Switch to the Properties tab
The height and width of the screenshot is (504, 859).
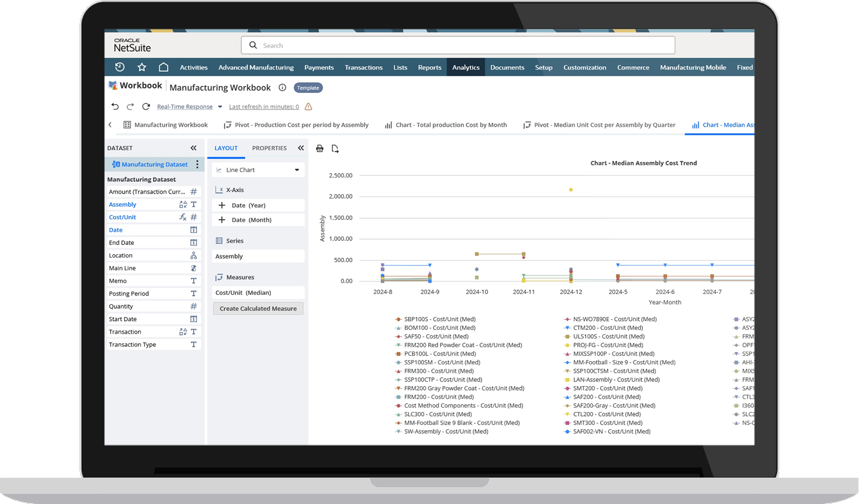coord(269,148)
